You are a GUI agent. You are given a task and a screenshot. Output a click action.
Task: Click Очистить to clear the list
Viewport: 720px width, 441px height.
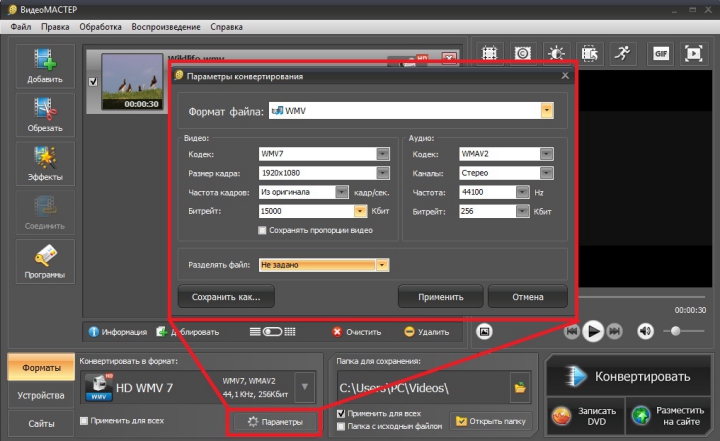pos(357,332)
